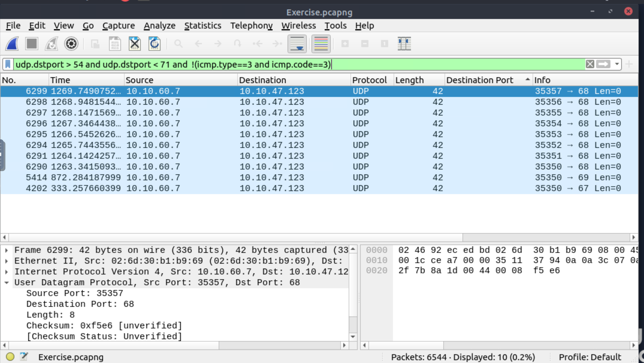The width and height of the screenshot is (644, 363).
Task: Open the Tools menu
Action: 335,26
